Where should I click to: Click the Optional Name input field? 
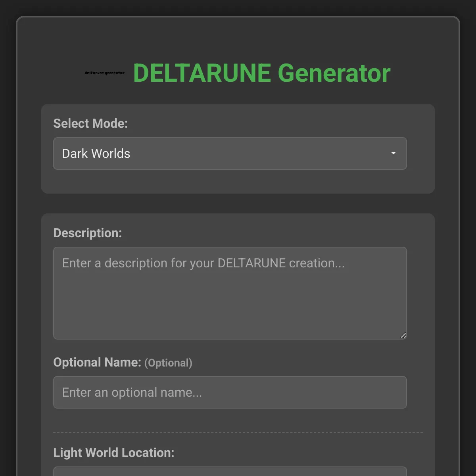(x=230, y=392)
